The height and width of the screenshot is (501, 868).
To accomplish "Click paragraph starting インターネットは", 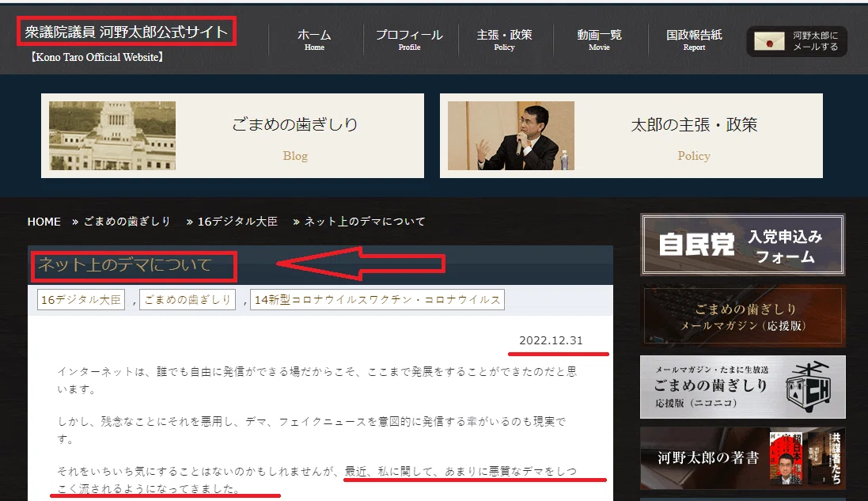I will tap(317, 381).
